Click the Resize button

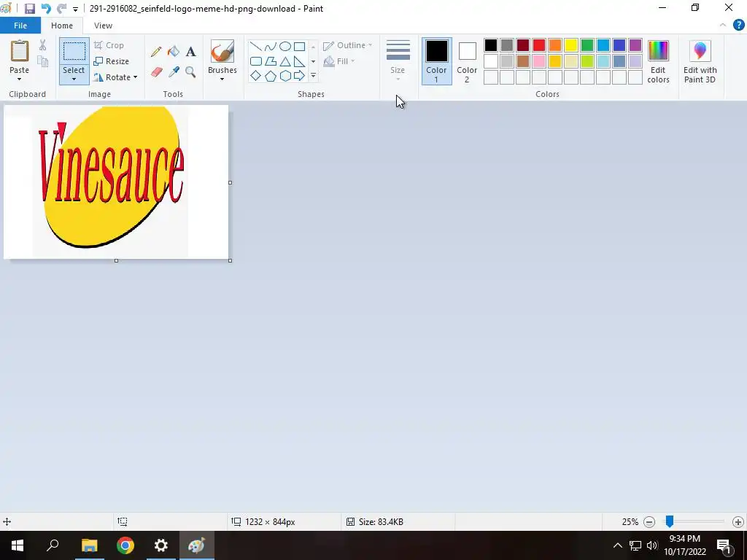coord(112,61)
